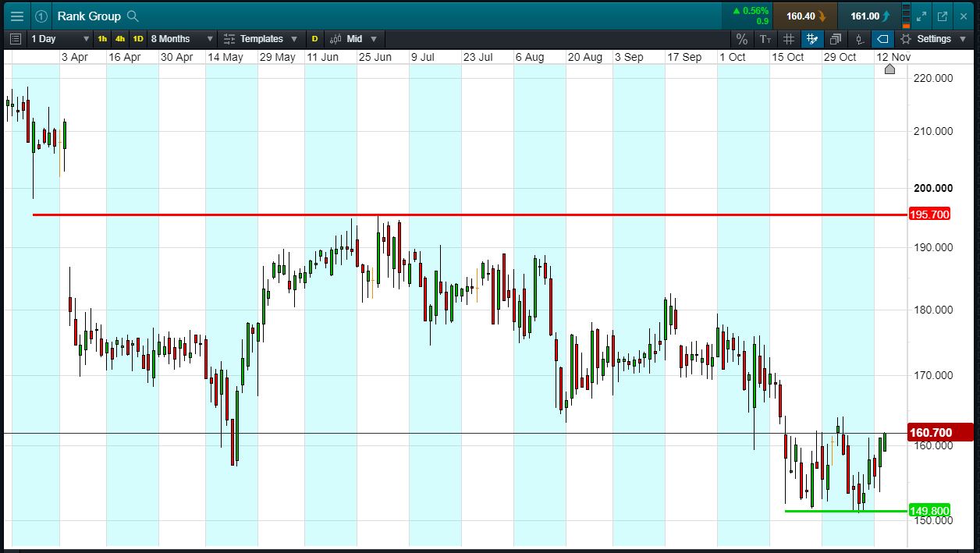Select the 1h interval shortcut

click(102, 38)
